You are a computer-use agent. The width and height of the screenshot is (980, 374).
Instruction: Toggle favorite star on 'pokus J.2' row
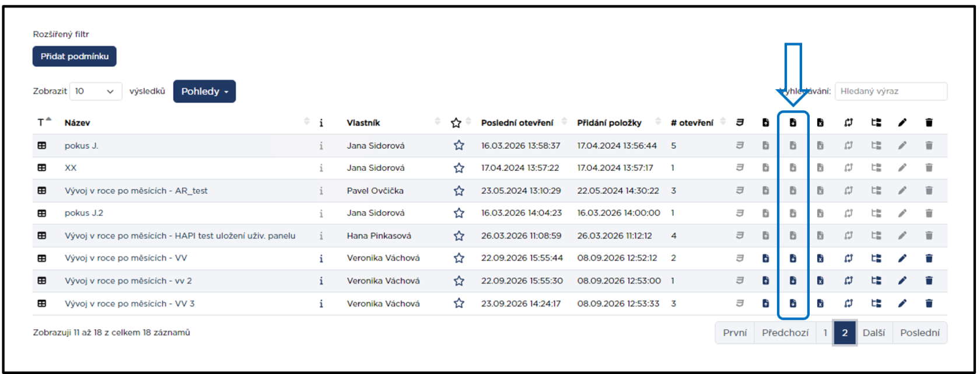point(459,213)
